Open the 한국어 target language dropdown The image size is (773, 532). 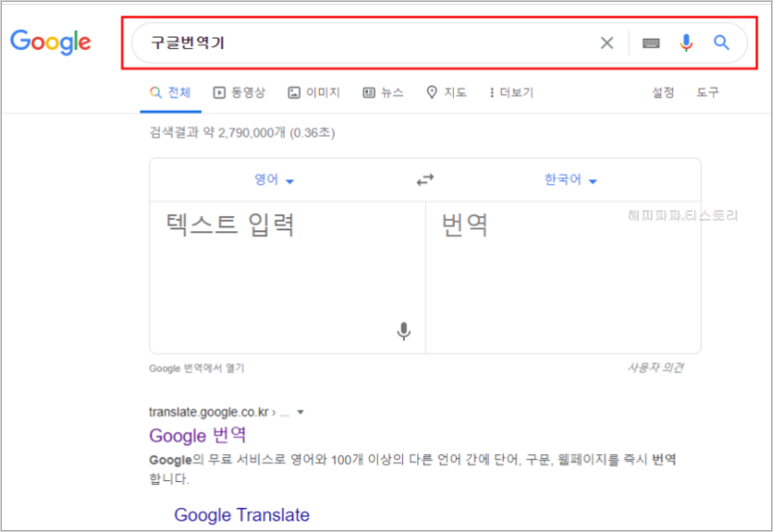coord(571,179)
